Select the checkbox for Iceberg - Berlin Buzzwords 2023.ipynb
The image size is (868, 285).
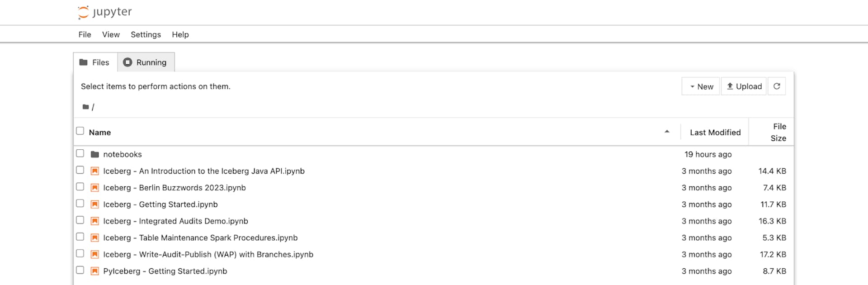pyautogui.click(x=80, y=186)
